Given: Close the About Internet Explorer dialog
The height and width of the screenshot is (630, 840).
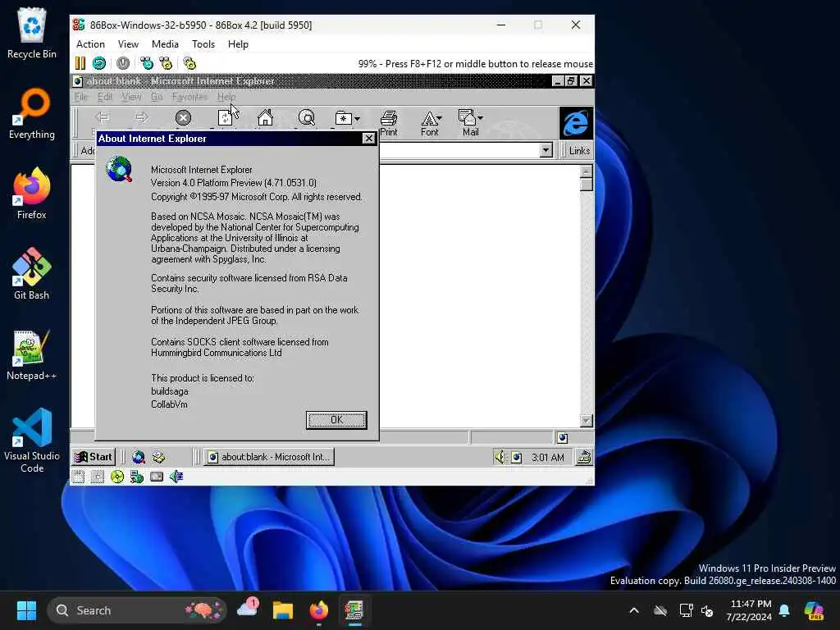Looking at the screenshot, I should [x=368, y=138].
